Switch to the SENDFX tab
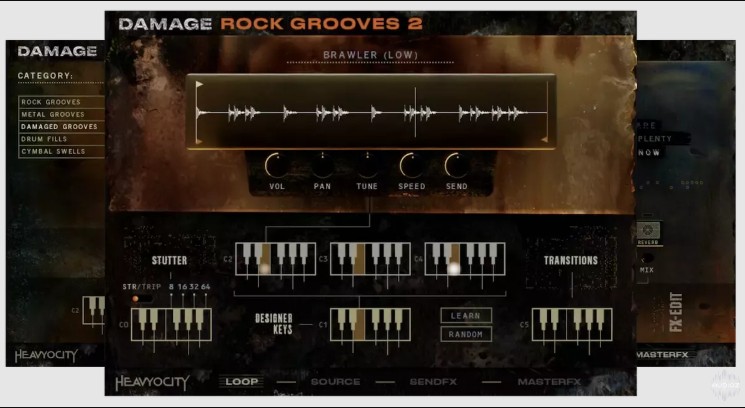The width and height of the screenshot is (745, 408). 433,381
